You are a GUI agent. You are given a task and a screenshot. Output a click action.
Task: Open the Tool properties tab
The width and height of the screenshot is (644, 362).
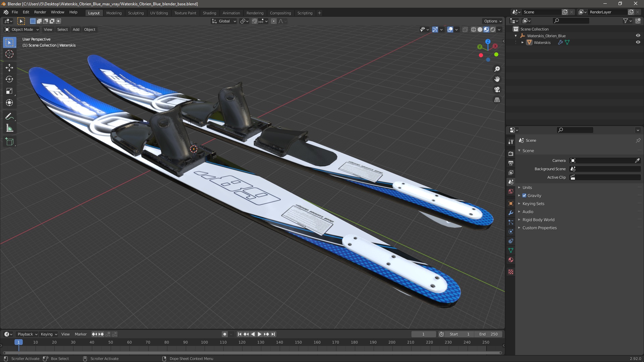(511, 142)
